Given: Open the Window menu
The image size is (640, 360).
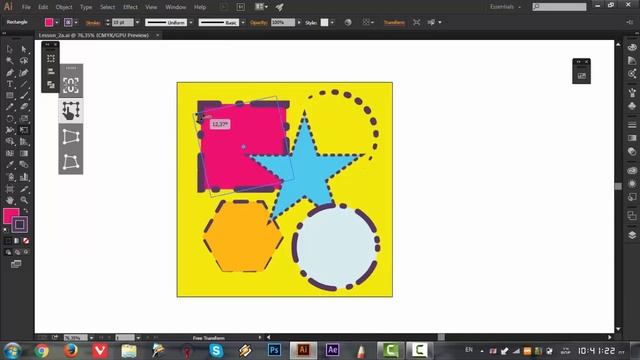Looking at the screenshot, I should click(x=176, y=7).
